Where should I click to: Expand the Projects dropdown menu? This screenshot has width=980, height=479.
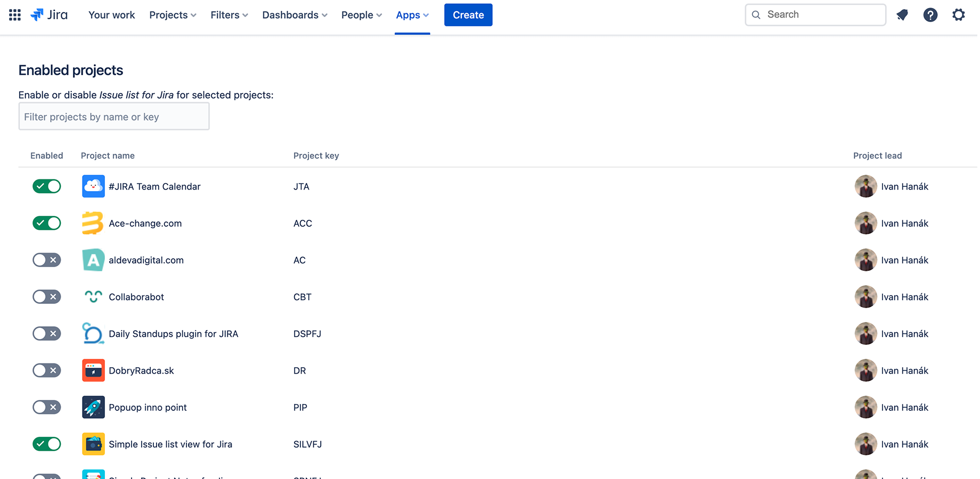(173, 15)
